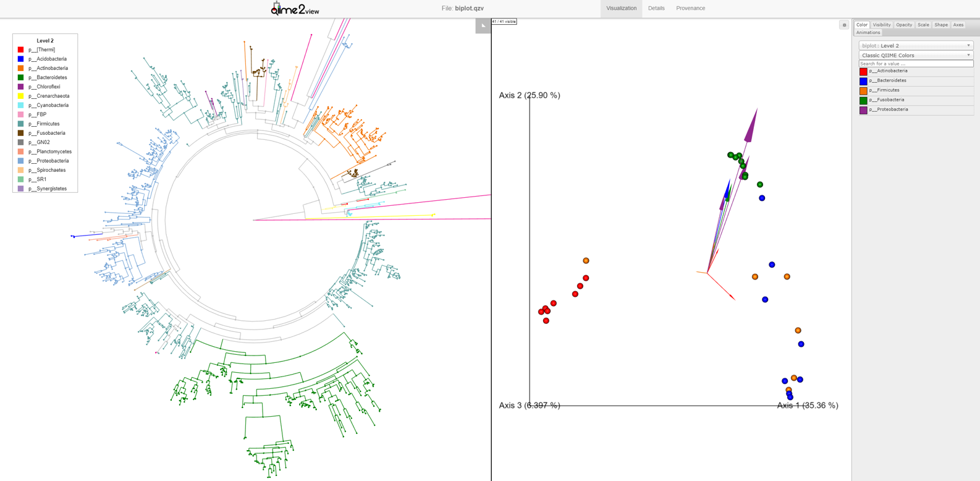Screen dimensions: 980x481
Task: Click p__Actinobacteria in the tree legend
Action: 48,68
